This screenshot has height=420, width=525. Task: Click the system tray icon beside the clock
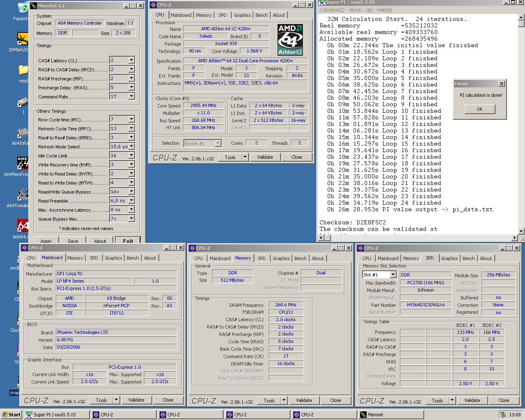[503, 415]
